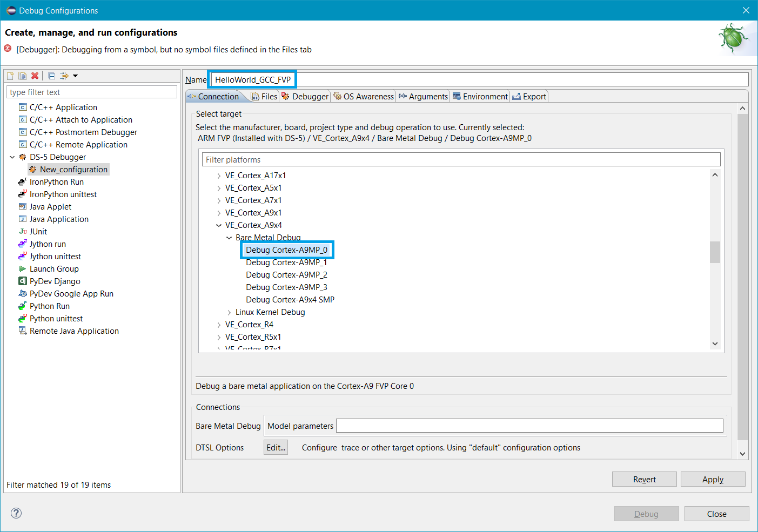
Task: Open the filter configurations dropdown arrow
Action: coord(76,76)
